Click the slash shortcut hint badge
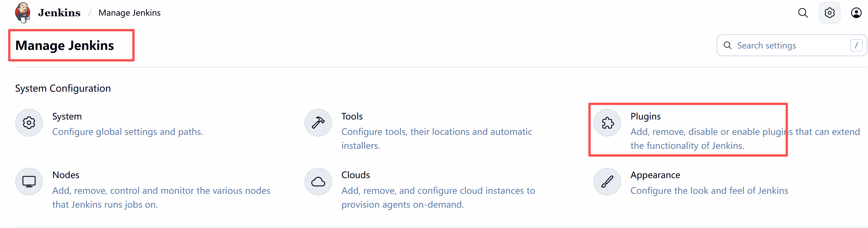 pos(856,45)
